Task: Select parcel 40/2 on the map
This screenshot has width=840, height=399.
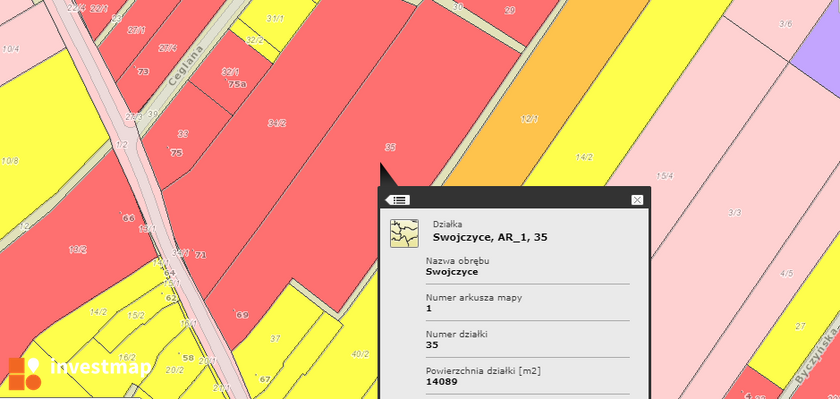Action: (x=360, y=354)
